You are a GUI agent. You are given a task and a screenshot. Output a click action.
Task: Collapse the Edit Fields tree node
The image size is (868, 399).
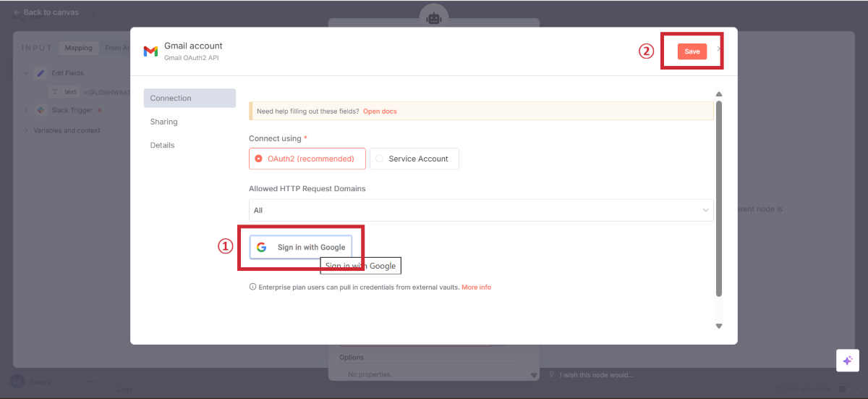[x=26, y=73]
